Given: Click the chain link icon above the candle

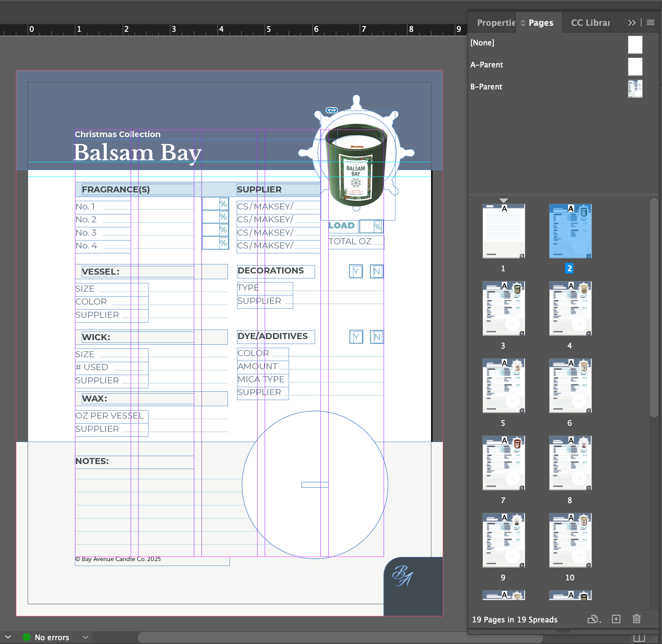Looking at the screenshot, I should coord(331,110).
